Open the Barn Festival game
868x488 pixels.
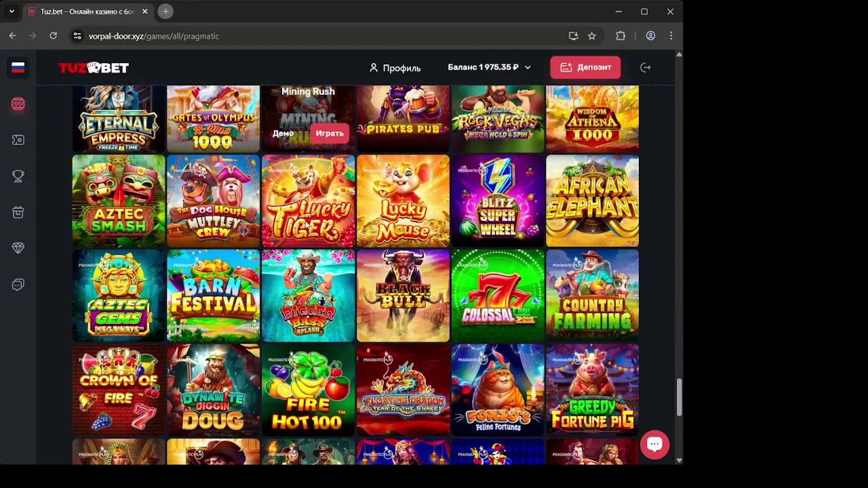pyautogui.click(x=214, y=296)
